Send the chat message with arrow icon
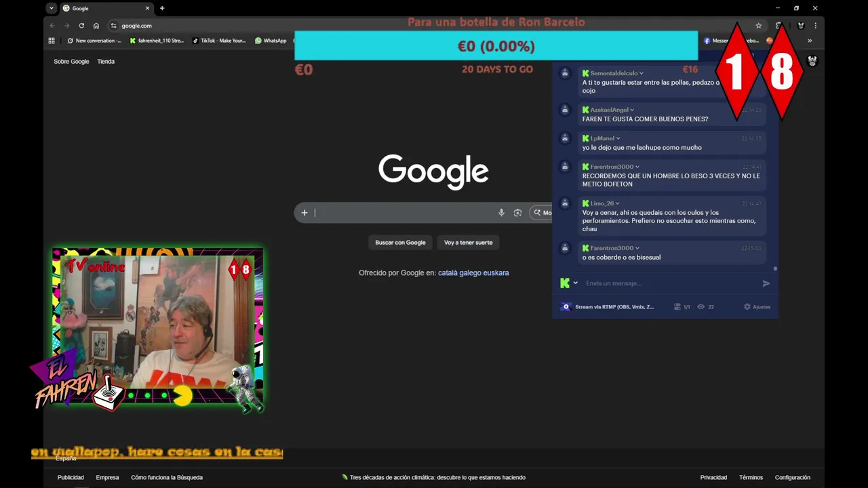The image size is (868, 488). [766, 283]
